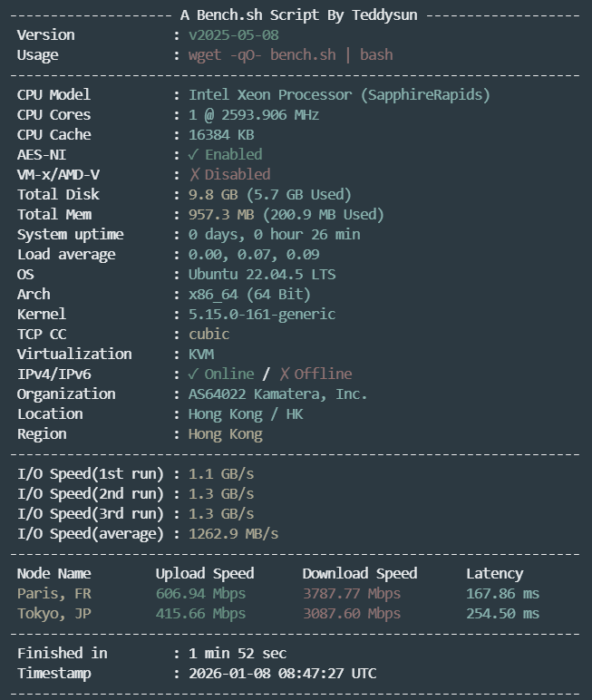
Task: Click the version v2025-05-08 text
Action: pos(234,34)
